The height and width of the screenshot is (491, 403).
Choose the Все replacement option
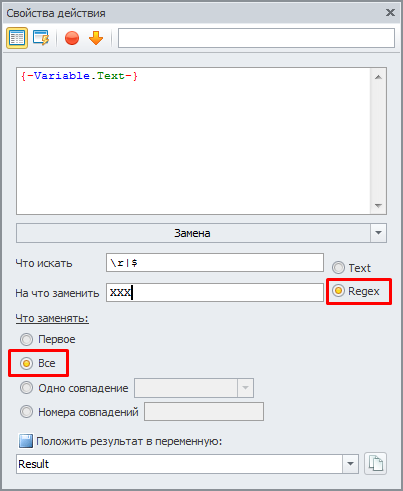tap(26, 363)
